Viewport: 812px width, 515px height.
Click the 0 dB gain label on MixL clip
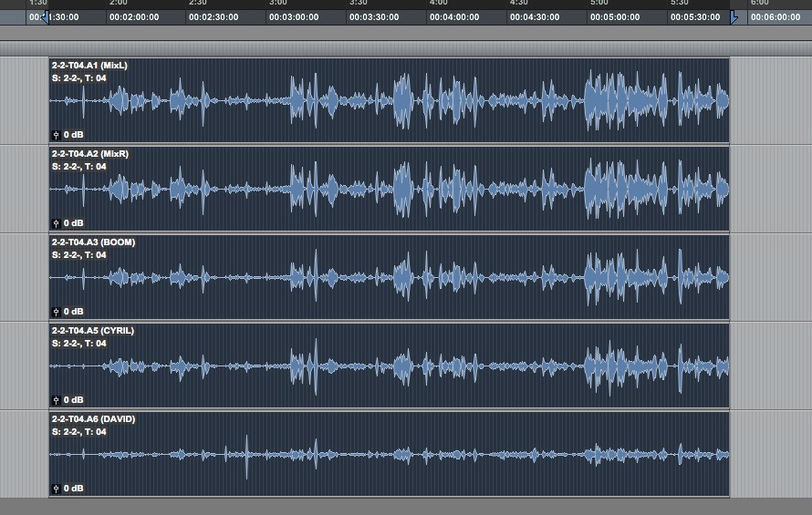point(73,135)
